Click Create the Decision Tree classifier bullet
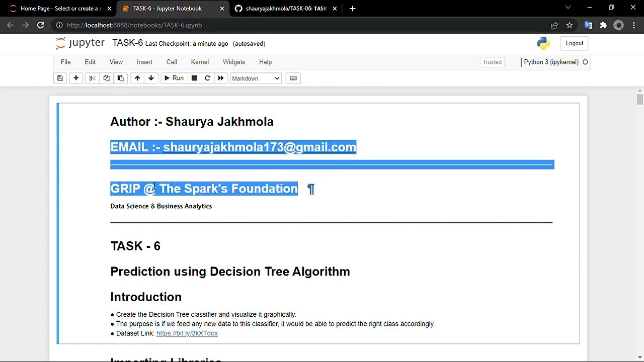The image size is (644, 362). click(x=203, y=315)
